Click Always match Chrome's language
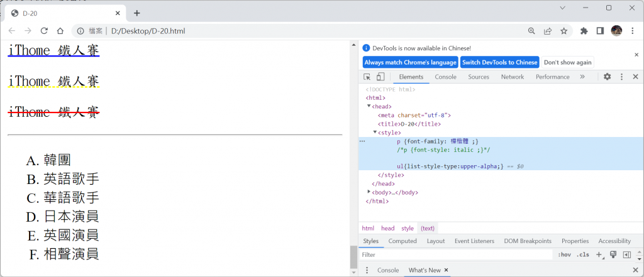The width and height of the screenshot is (644, 277). tap(410, 62)
